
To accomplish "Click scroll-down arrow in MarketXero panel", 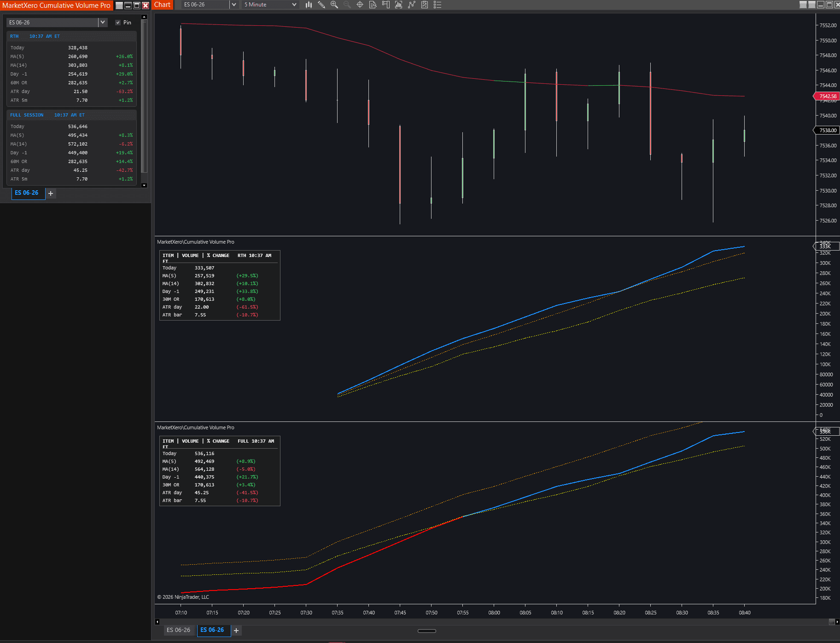I will pyautogui.click(x=144, y=185).
